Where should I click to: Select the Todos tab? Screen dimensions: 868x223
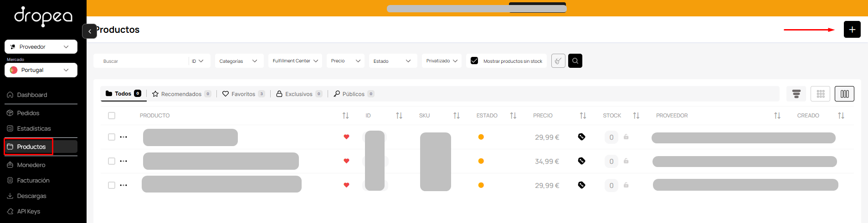click(x=123, y=94)
